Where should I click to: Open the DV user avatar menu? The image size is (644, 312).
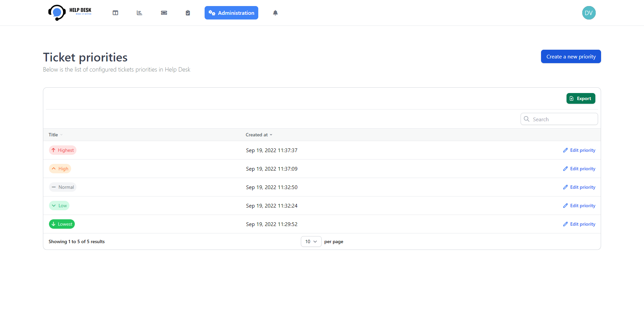[589, 13]
